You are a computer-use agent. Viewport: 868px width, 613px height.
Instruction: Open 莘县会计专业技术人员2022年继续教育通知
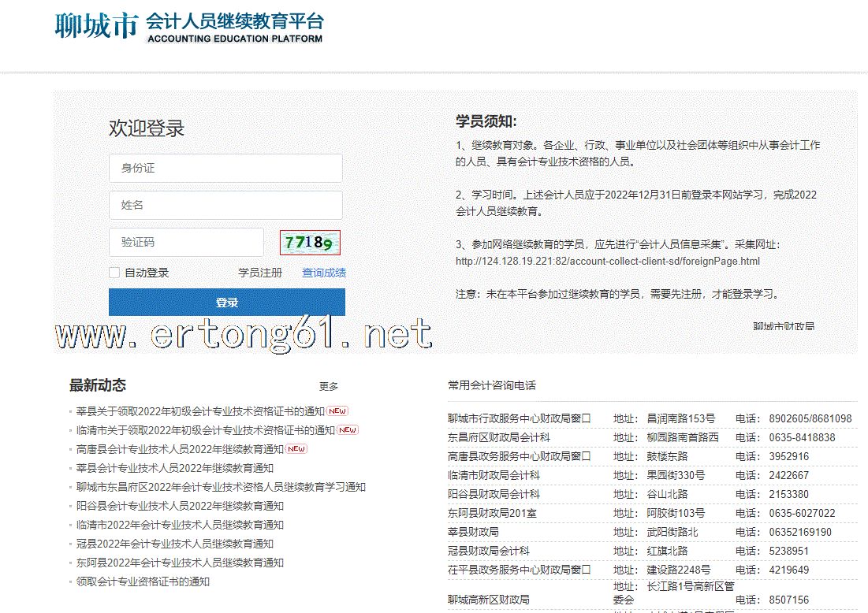coord(174,468)
